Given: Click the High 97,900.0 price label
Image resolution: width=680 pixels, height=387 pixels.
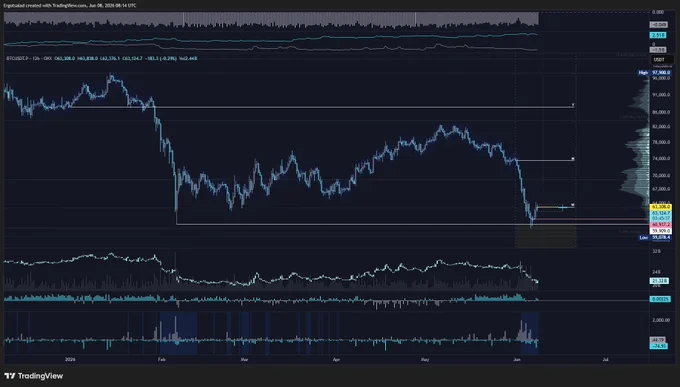Looking at the screenshot, I should click(655, 72).
